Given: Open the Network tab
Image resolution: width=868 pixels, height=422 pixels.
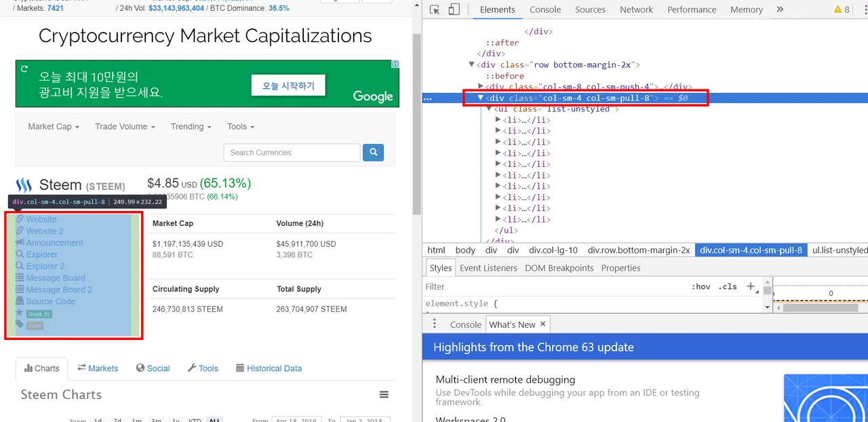Looking at the screenshot, I should pyautogui.click(x=636, y=9).
